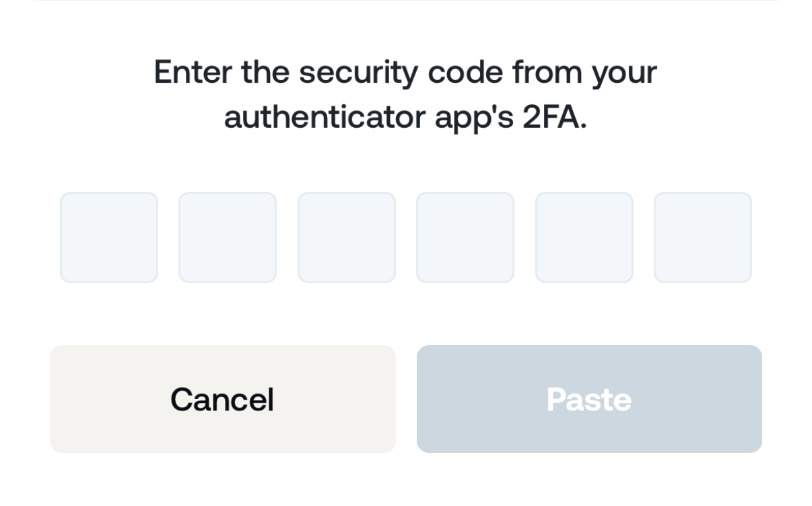Select the second 2FA code digit box

click(228, 238)
